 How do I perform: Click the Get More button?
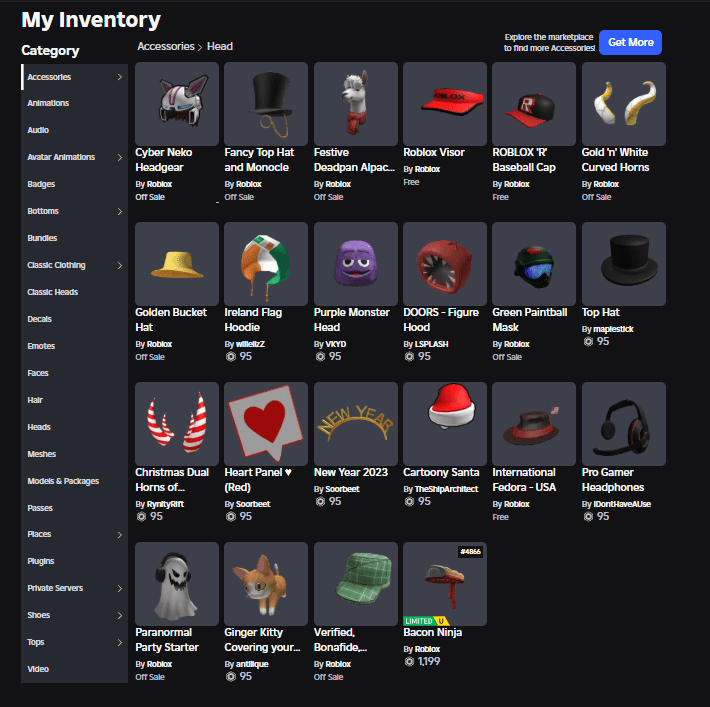(630, 43)
